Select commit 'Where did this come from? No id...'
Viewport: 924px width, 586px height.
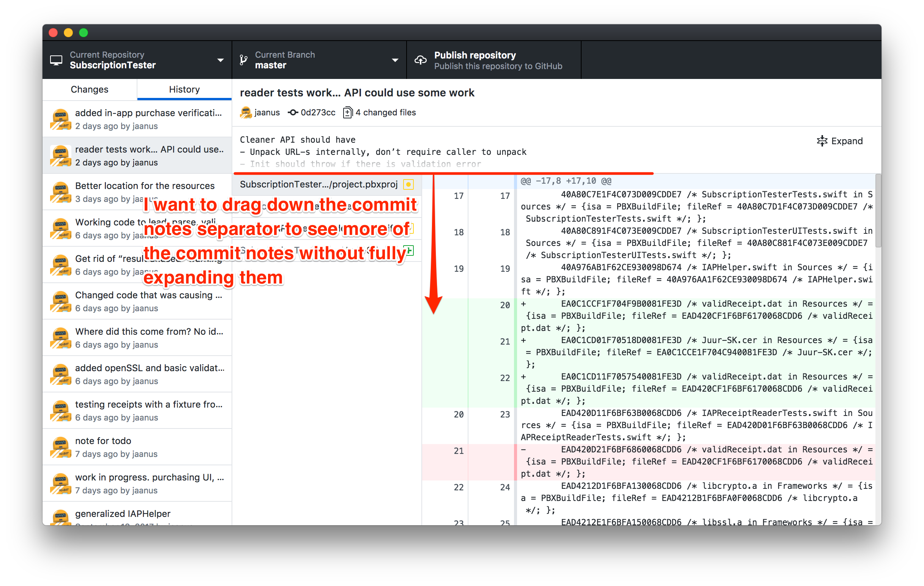pyautogui.click(x=137, y=337)
